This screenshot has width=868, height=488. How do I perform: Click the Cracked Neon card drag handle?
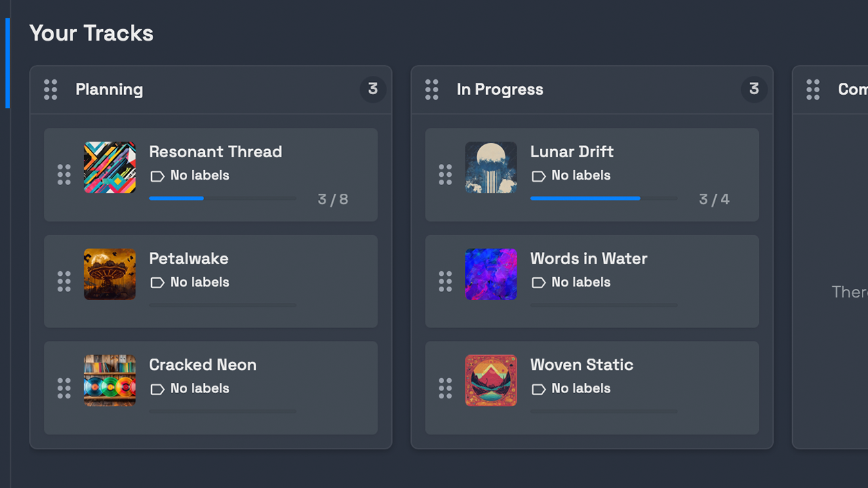point(64,388)
